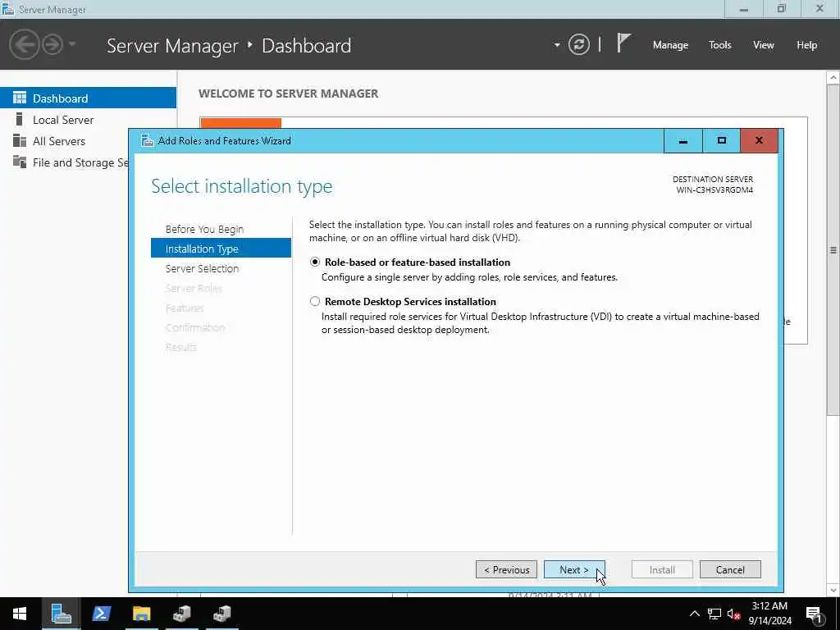This screenshot has height=630, width=840.
Task: Open the Help menu
Action: [x=806, y=45]
